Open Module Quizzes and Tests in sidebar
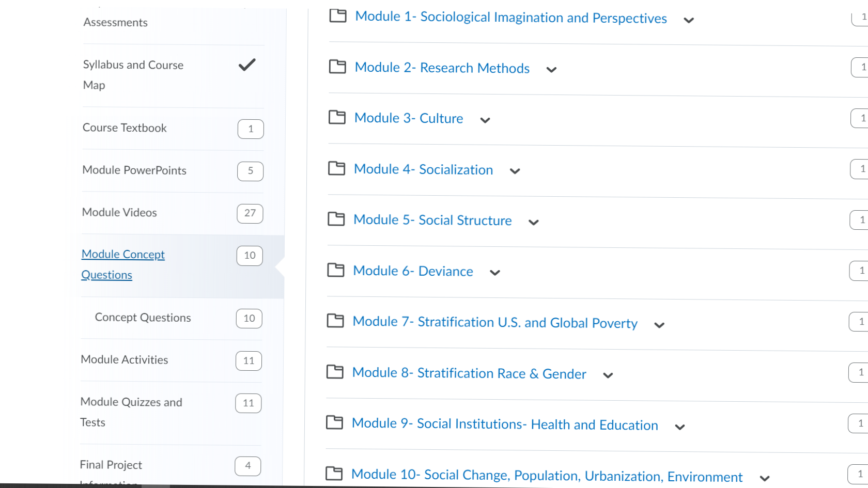This screenshot has width=868, height=488. 131,412
